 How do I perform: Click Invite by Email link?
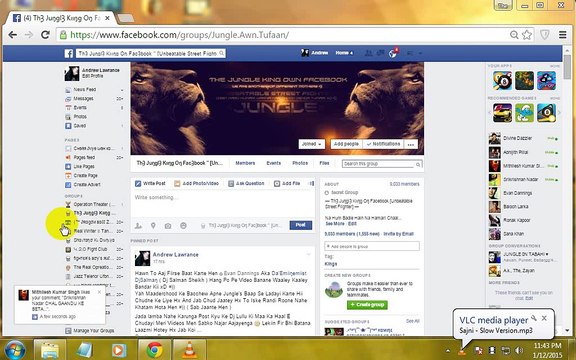pos(399,234)
